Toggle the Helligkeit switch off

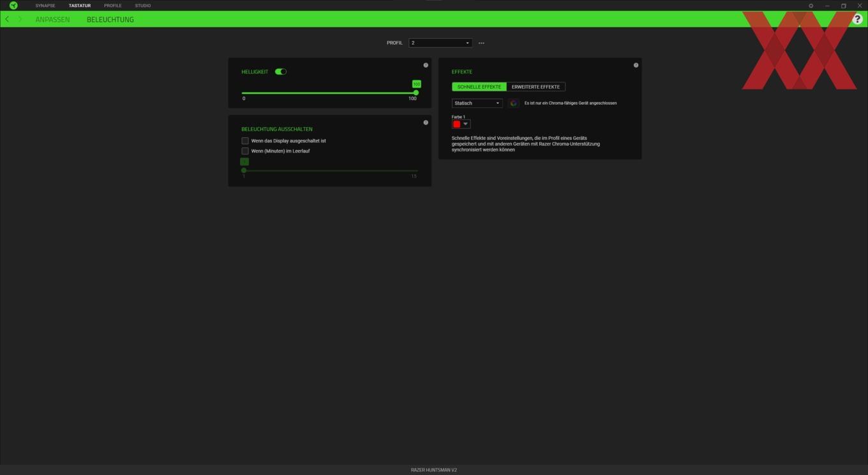point(281,72)
